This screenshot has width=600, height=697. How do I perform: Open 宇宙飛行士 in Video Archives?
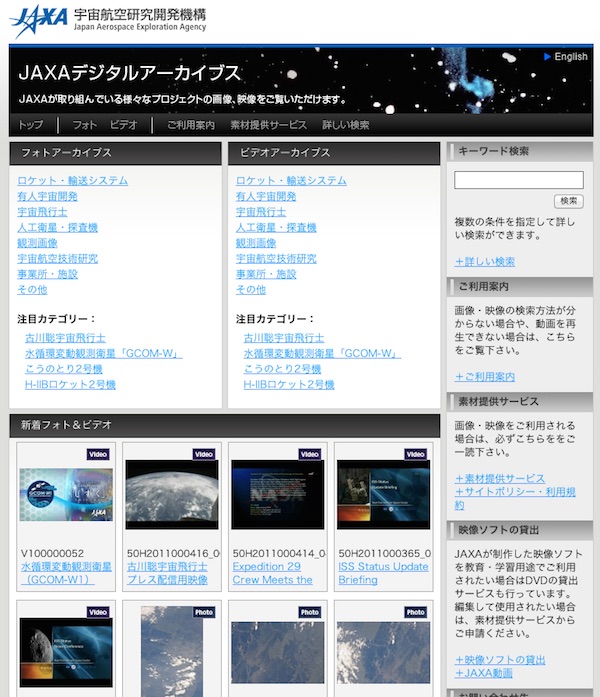click(x=261, y=212)
